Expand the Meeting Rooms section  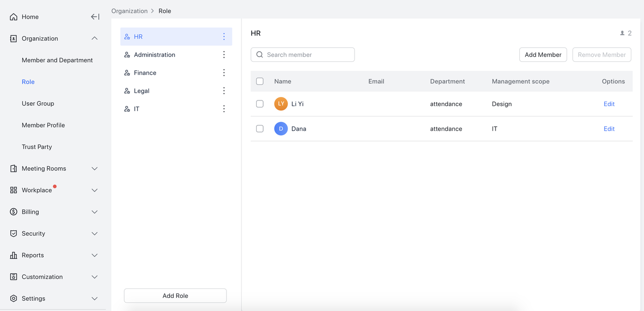click(x=95, y=169)
